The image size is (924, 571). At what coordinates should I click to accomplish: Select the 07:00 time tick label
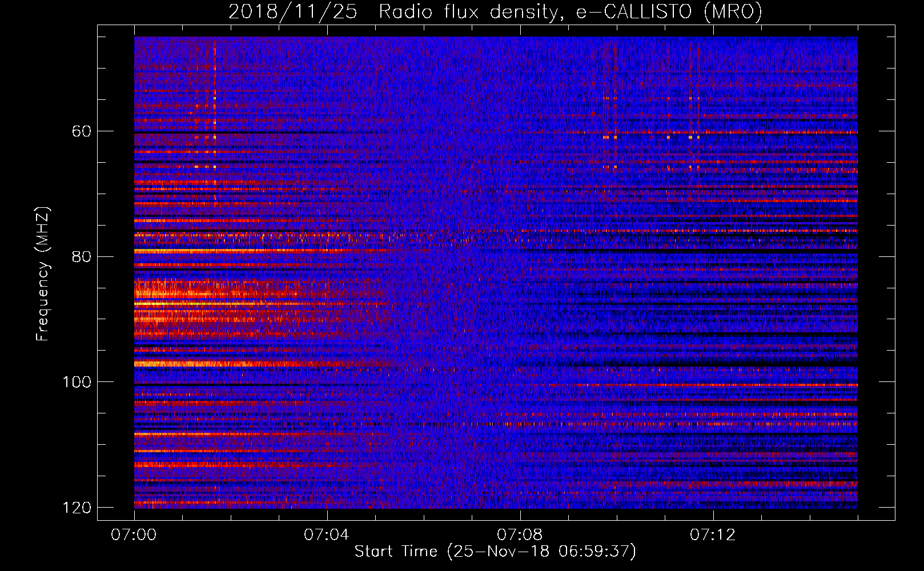134,535
